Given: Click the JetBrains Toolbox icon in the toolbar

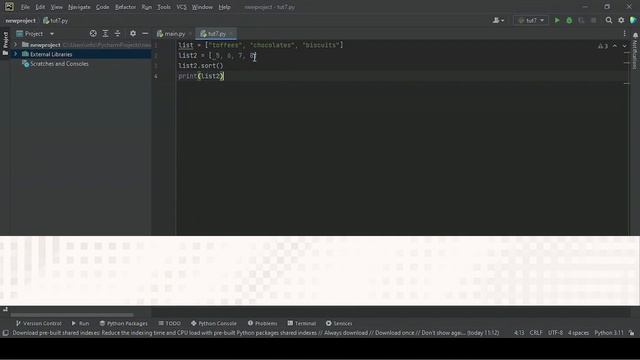Looking at the screenshot, I should coord(633,20).
